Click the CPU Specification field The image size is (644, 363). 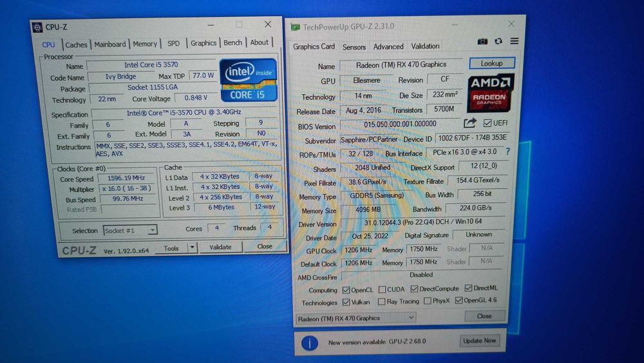pos(184,112)
